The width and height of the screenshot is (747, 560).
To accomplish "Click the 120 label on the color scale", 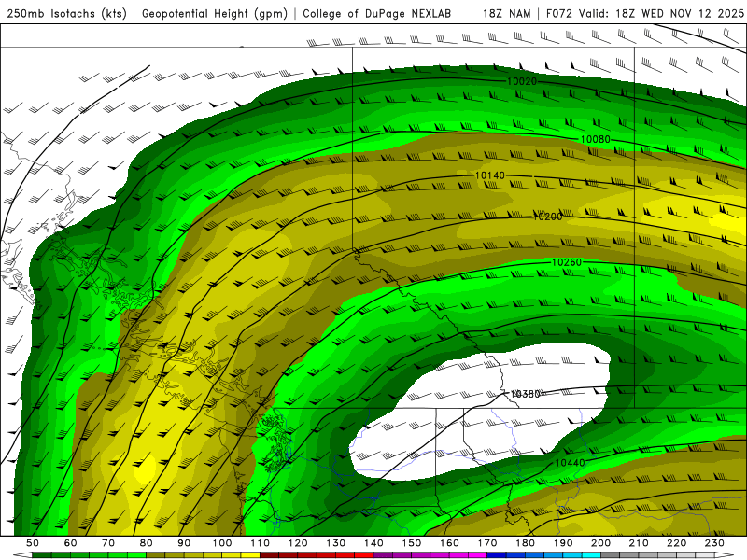I will click(298, 543).
